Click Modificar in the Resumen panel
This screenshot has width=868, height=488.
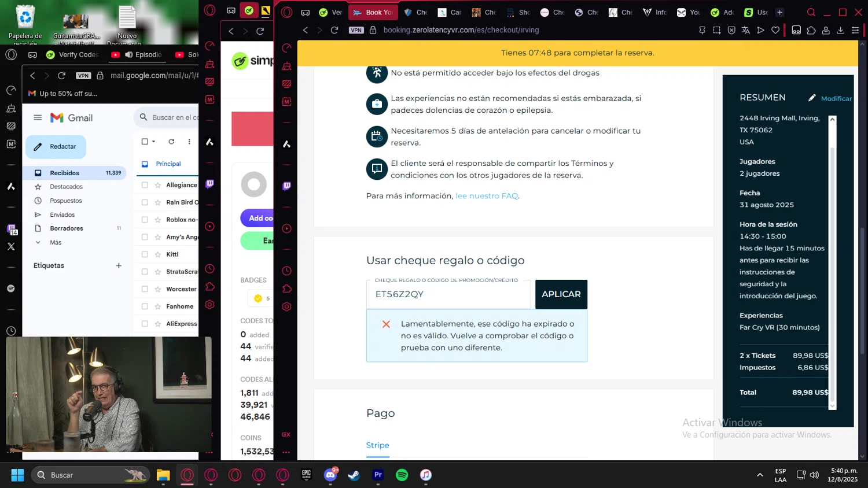click(x=830, y=98)
